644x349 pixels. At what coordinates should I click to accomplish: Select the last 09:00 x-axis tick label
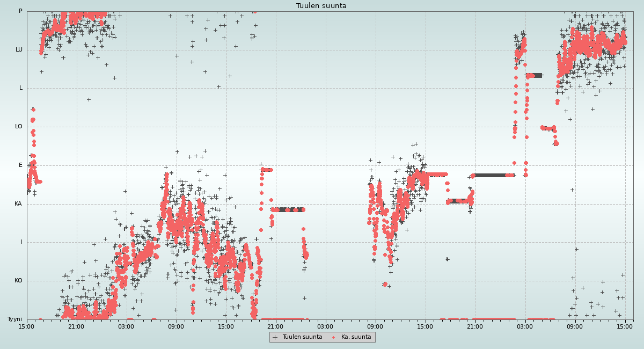(x=575, y=326)
